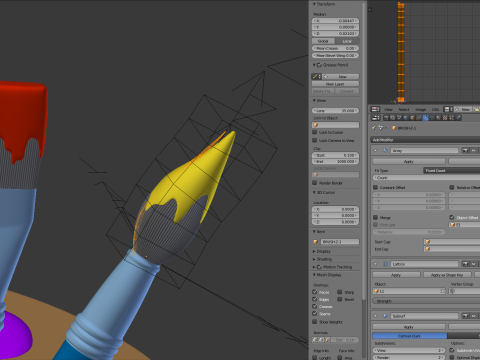This screenshot has width=480, height=360.
Task: Open the Add Modifier dropdown
Action: click(x=425, y=140)
